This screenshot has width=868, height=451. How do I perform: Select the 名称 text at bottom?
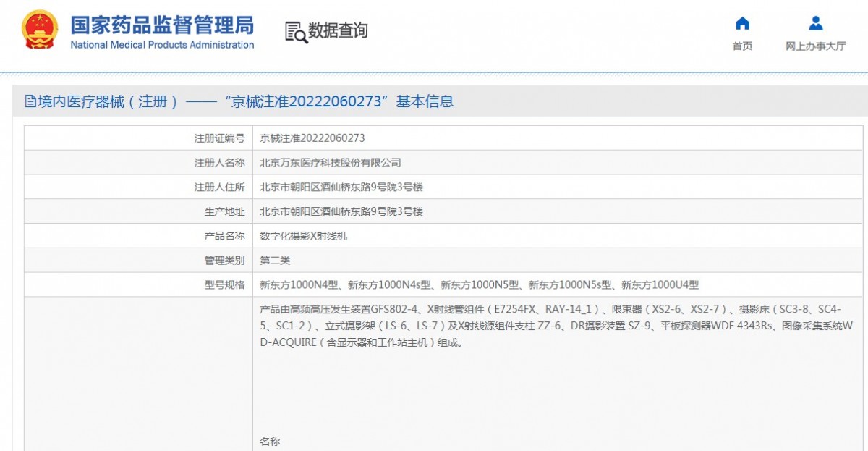pyautogui.click(x=270, y=442)
